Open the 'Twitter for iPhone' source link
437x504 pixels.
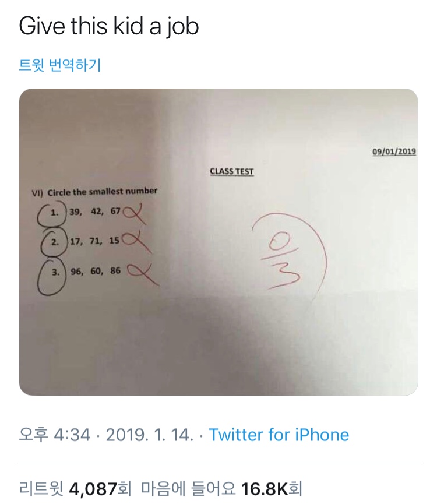[x=279, y=435]
